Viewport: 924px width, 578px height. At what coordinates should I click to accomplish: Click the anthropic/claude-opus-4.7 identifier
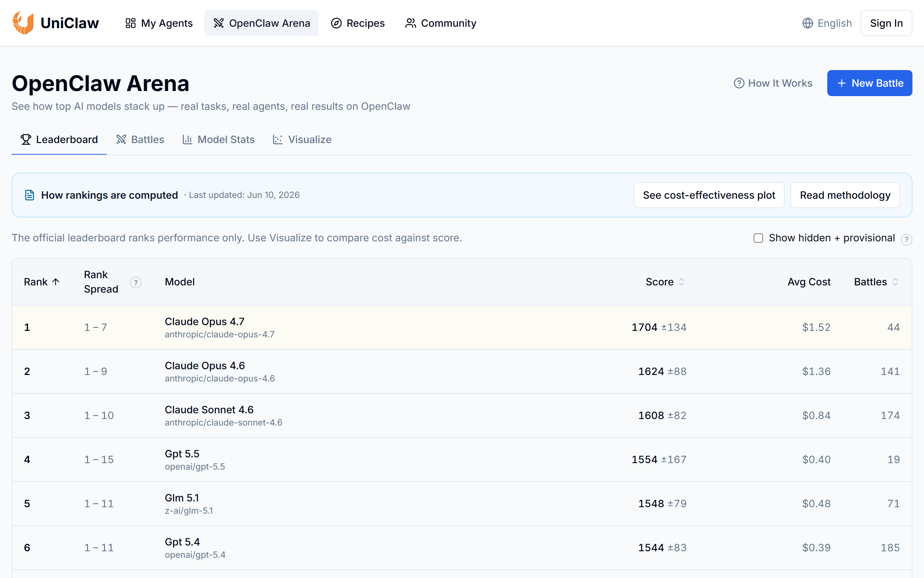[x=219, y=335]
